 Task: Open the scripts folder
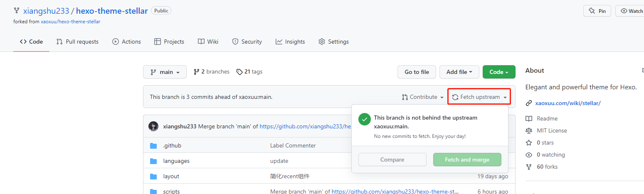[x=172, y=191]
